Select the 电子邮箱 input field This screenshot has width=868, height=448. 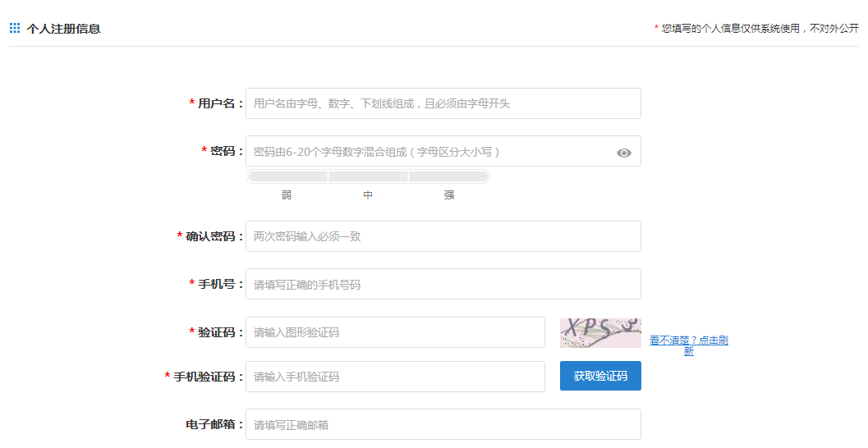(443, 424)
